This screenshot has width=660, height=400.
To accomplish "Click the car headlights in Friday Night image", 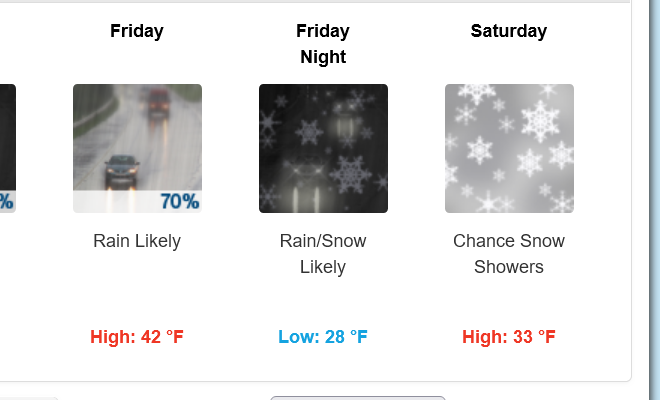I will pyautogui.click(x=307, y=170).
